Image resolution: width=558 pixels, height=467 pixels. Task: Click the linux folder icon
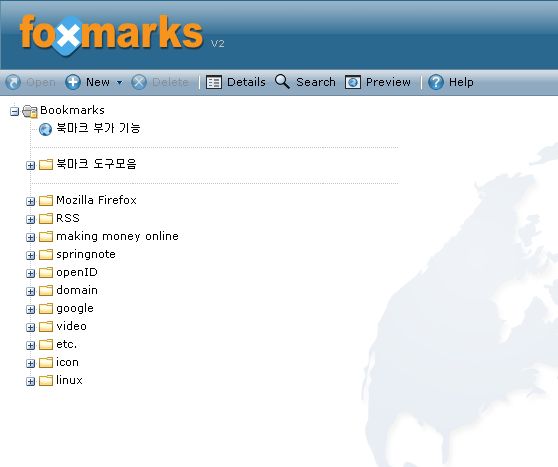pyautogui.click(x=46, y=381)
